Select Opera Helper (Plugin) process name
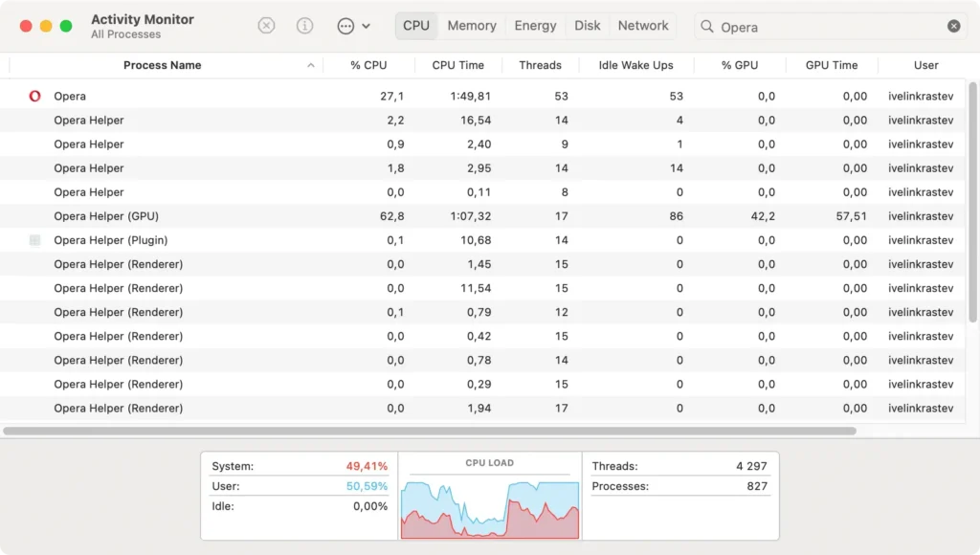This screenshot has width=980, height=555. [111, 240]
